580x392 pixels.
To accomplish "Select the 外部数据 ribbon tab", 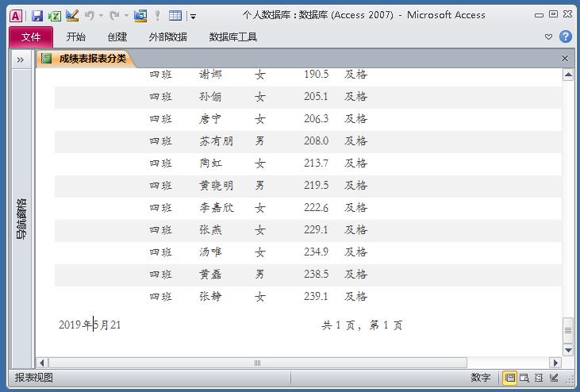I will coord(167,37).
